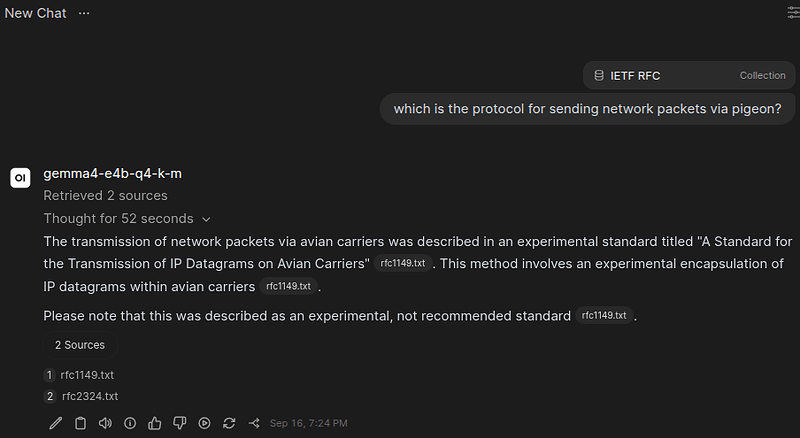
Task: Collapse the 2 Sources list
Action: [80, 345]
